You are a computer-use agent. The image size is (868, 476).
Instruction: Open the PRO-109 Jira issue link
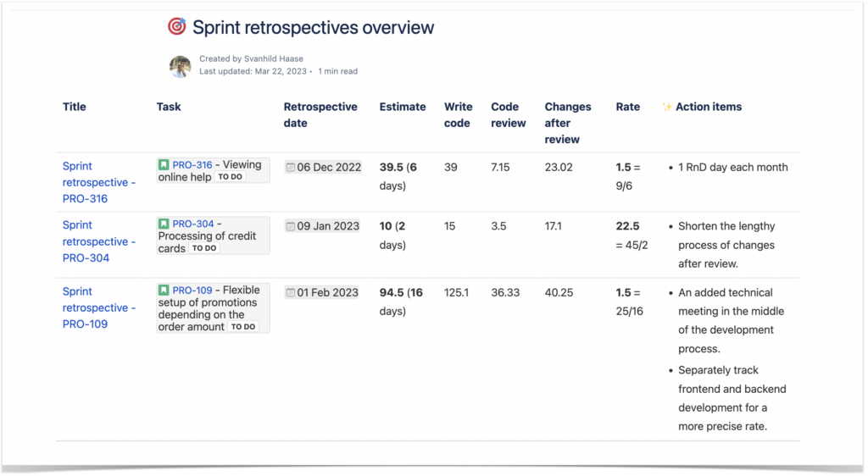(192, 291)
